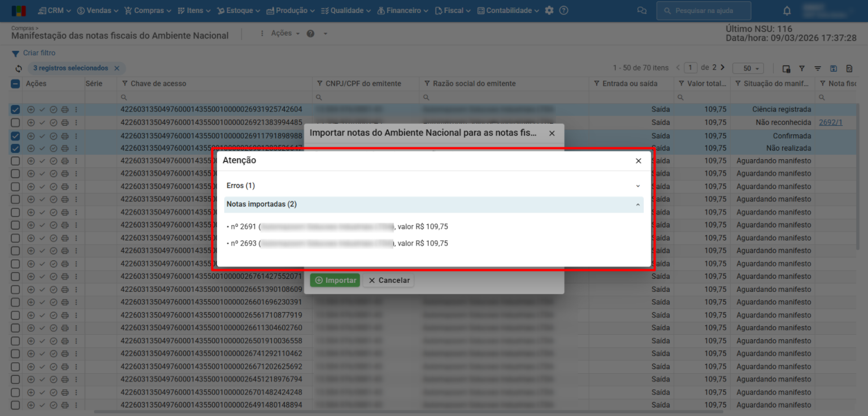Open the chat messages icon

[x=641, y=11]
